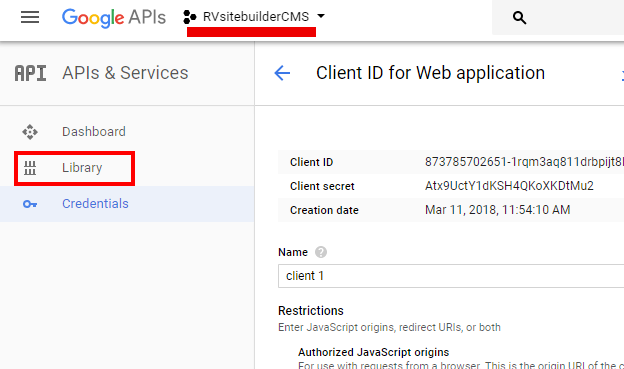This screenshot has width=624, height=369.
Task: Click the project hexagon icon beside RVsitebuilderCMS
Action: tap(190, 17)
